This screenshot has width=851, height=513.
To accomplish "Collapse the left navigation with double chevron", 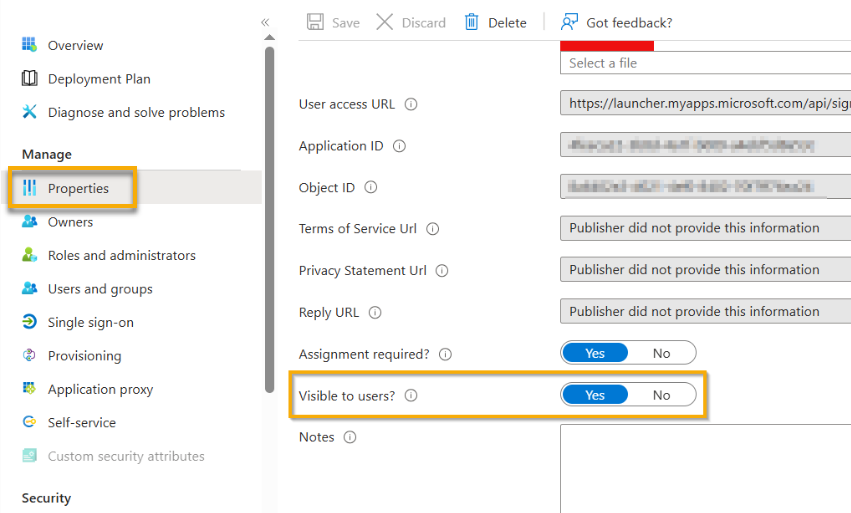I will point(265,22).
